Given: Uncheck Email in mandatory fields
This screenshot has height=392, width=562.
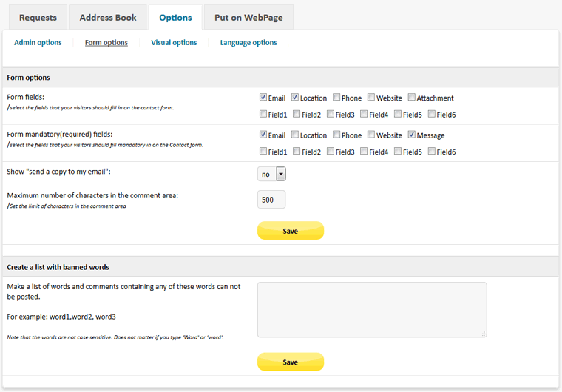Looking at the screenshot, I should tap(263, 135).
